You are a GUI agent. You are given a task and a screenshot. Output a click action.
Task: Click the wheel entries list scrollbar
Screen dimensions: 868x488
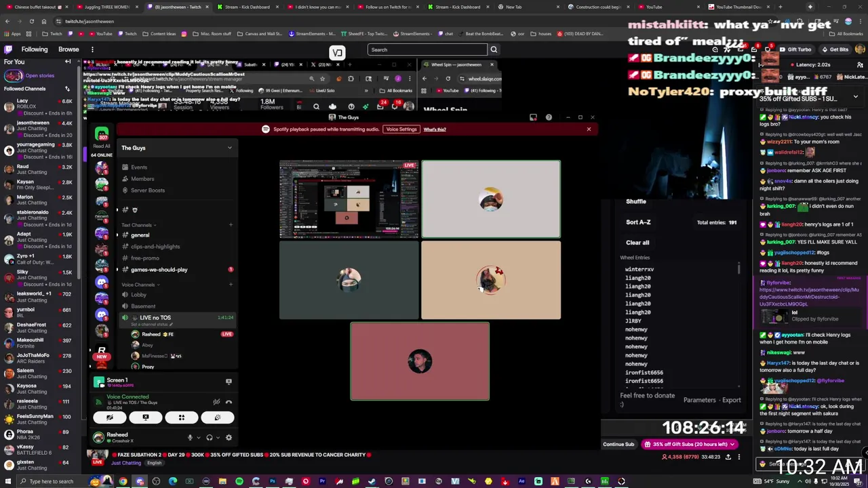click(x=739, y=269)
